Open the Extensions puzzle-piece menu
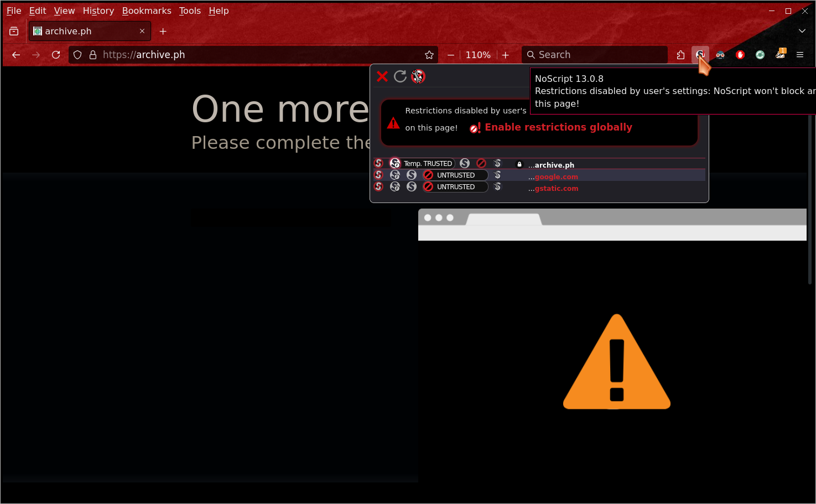 tap(680, 55)
